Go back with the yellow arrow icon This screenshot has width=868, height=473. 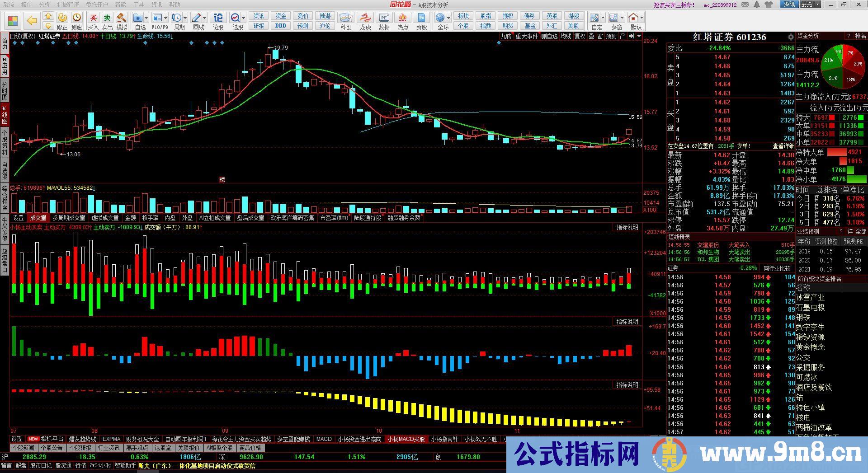pos(32,21)
